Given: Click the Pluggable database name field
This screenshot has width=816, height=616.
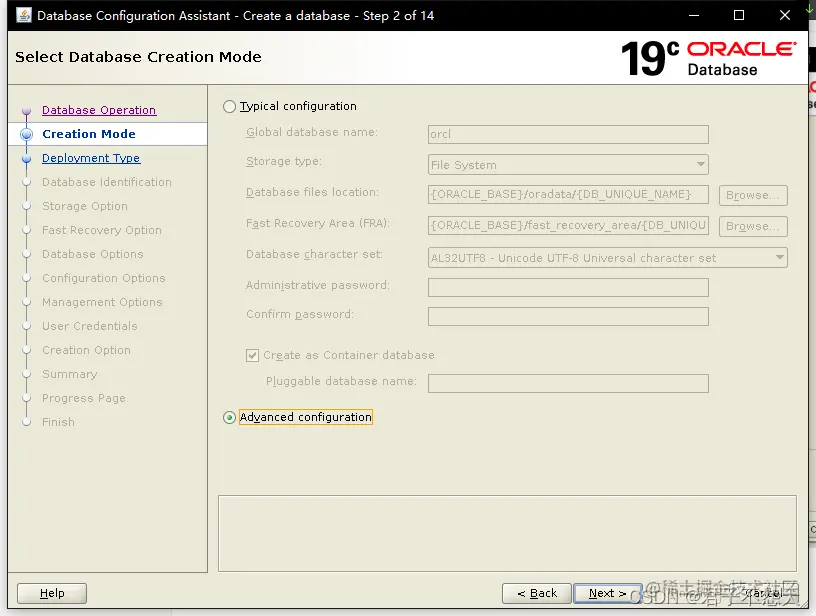Looking at the screenshot, I should [568, 383].
